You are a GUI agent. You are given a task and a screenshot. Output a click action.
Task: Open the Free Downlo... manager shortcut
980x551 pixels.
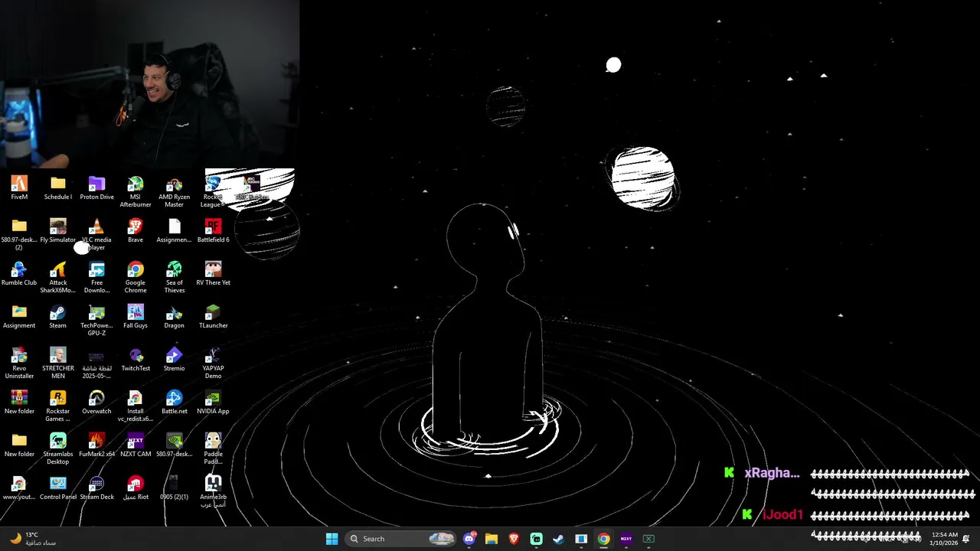point(96,278)
